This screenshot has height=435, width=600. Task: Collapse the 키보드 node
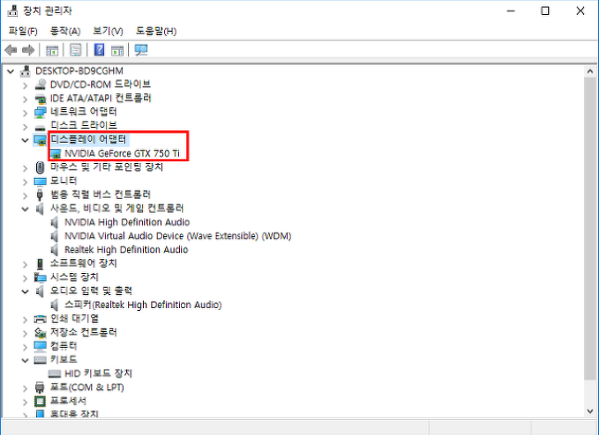pyautogui.click(x=25, y=360)
